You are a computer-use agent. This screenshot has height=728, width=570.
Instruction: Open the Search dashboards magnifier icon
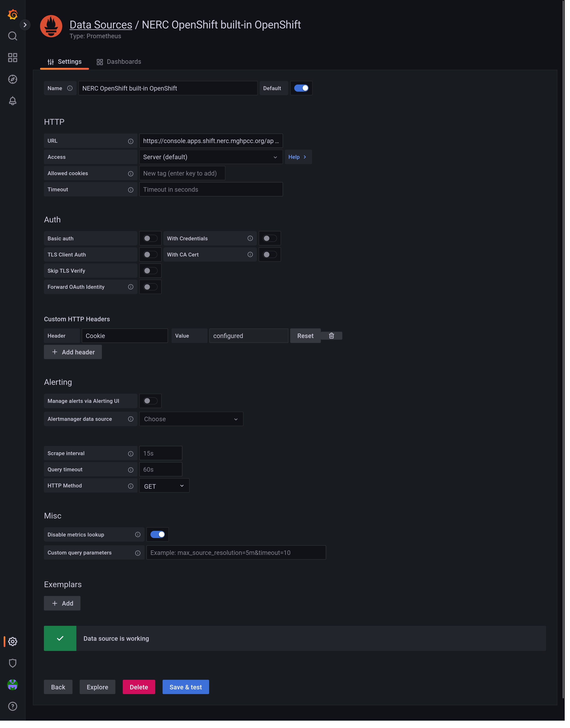coord(13,36)
